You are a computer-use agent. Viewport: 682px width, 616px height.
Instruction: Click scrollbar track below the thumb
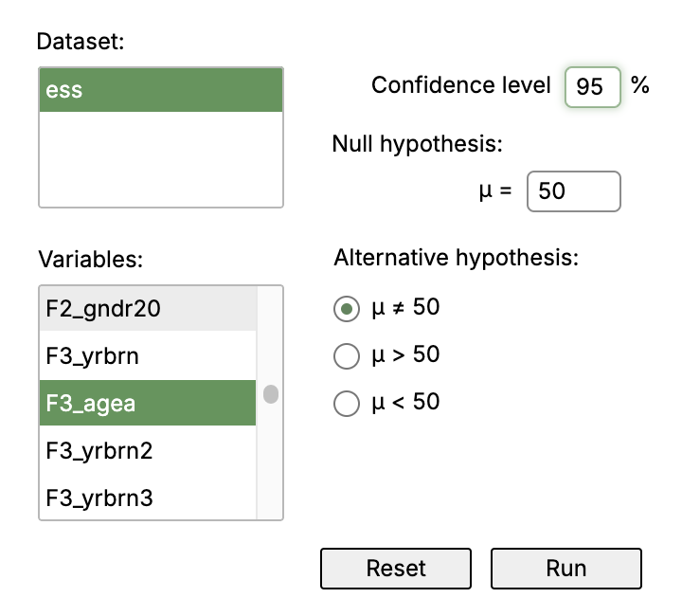coord(270,462)
